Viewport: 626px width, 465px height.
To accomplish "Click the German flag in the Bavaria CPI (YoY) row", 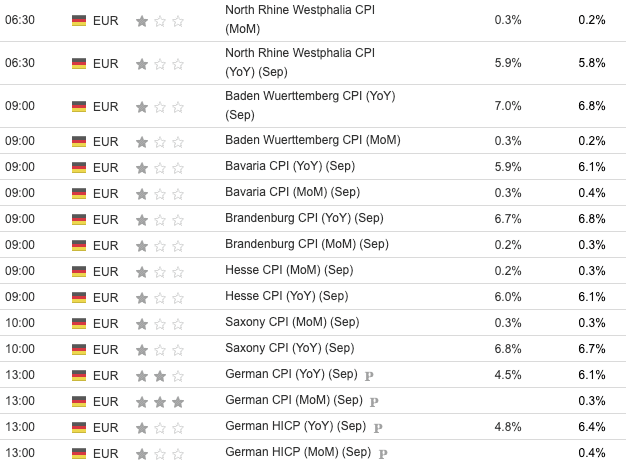I will tap(79, 167).
